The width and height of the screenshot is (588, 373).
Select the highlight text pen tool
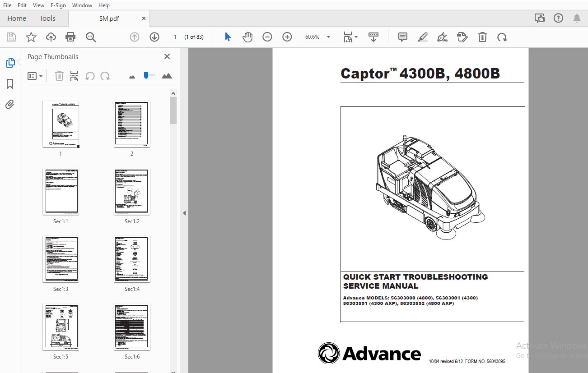[x=423, y=37]
